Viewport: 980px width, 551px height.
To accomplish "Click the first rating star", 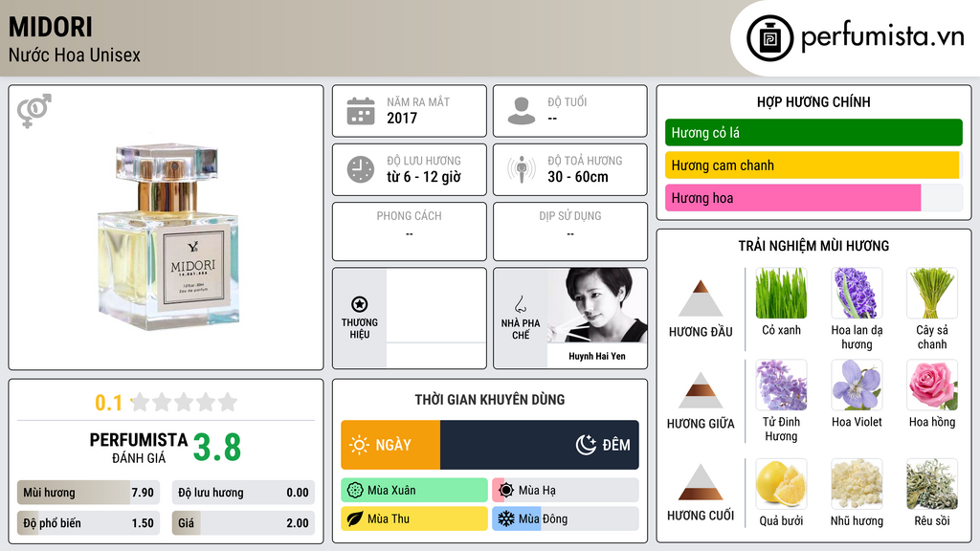I will tap(141, 402).
